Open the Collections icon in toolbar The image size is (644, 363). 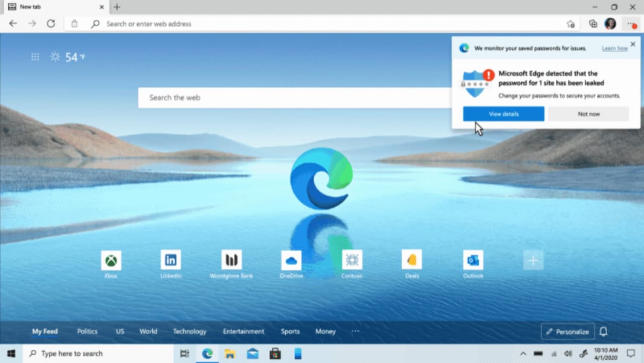[x=593, y=24]
